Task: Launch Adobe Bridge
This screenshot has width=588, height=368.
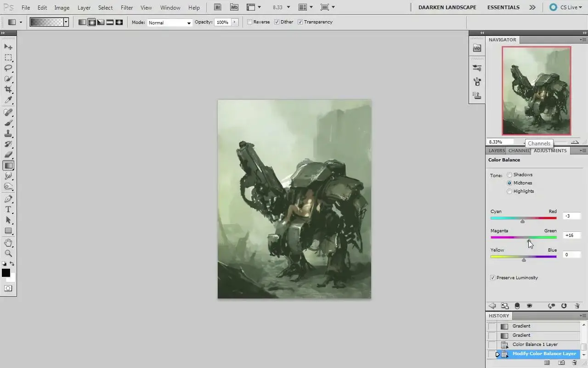Action: tap(218, 7)
